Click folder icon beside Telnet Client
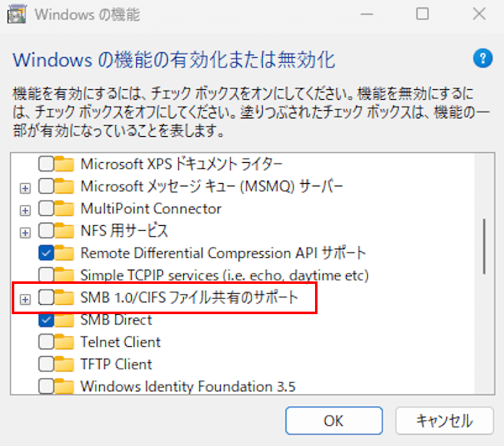This screenshot has width=504, height=446. [65, 342]
